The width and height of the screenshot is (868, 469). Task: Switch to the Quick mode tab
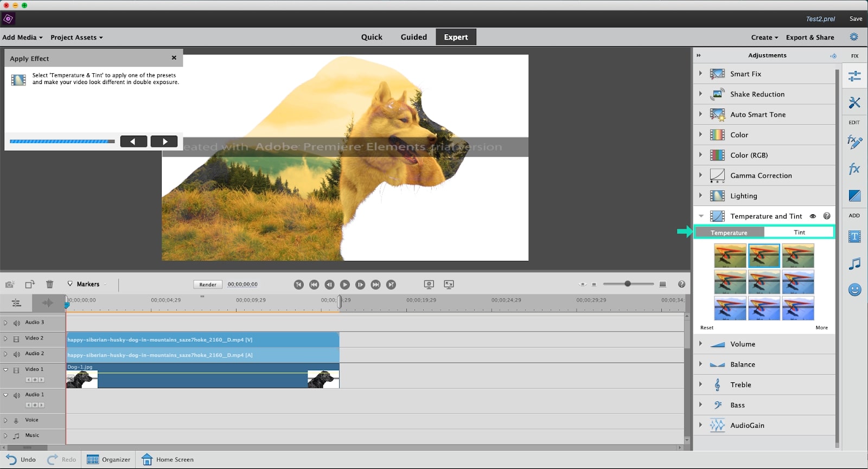372,37
